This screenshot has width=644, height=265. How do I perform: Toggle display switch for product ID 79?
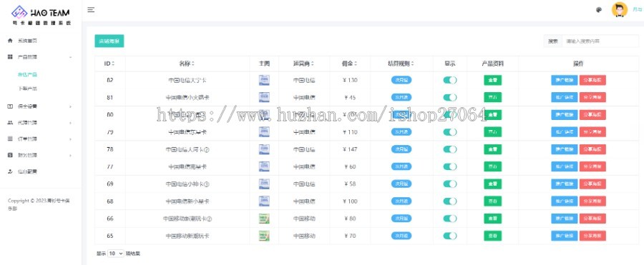click(450, 131)
